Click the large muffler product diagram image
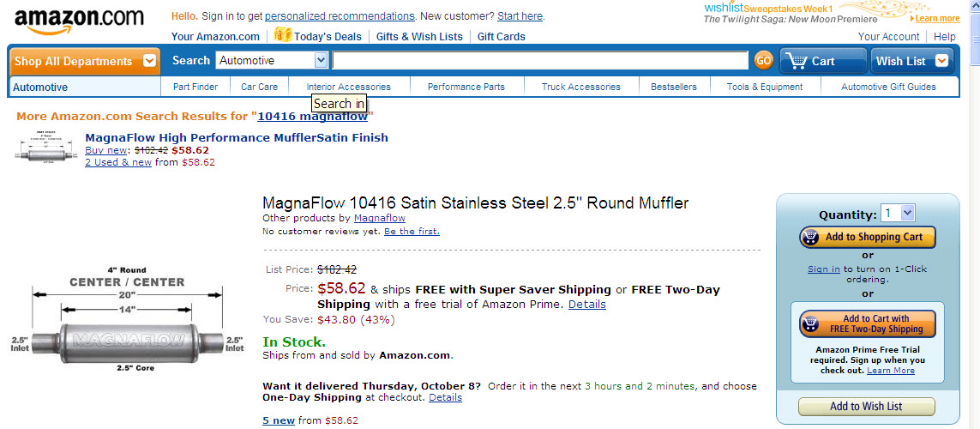 tap(128, 320)
